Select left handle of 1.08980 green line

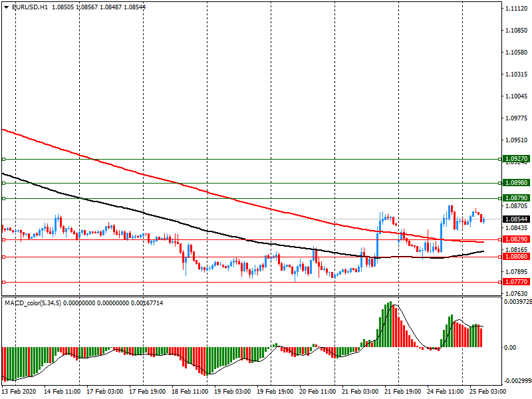tap(4, 184)
